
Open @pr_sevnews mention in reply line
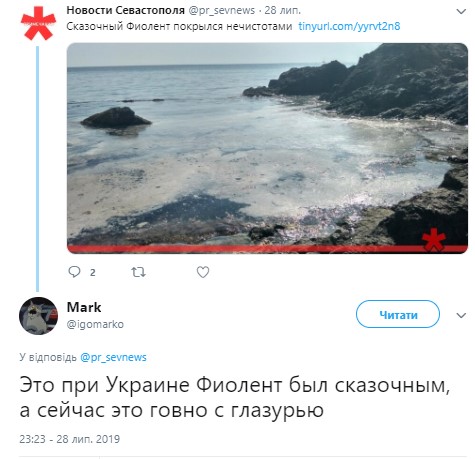click(113, 357)
